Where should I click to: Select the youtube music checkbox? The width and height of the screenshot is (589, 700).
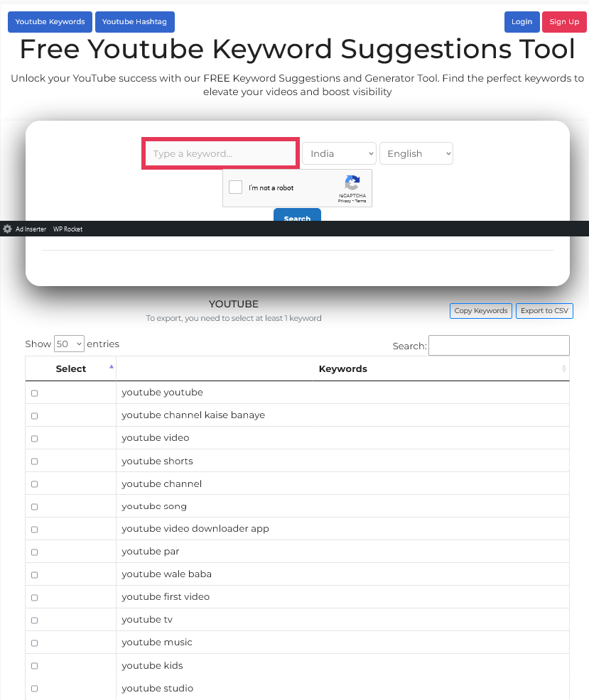point(34,643)
